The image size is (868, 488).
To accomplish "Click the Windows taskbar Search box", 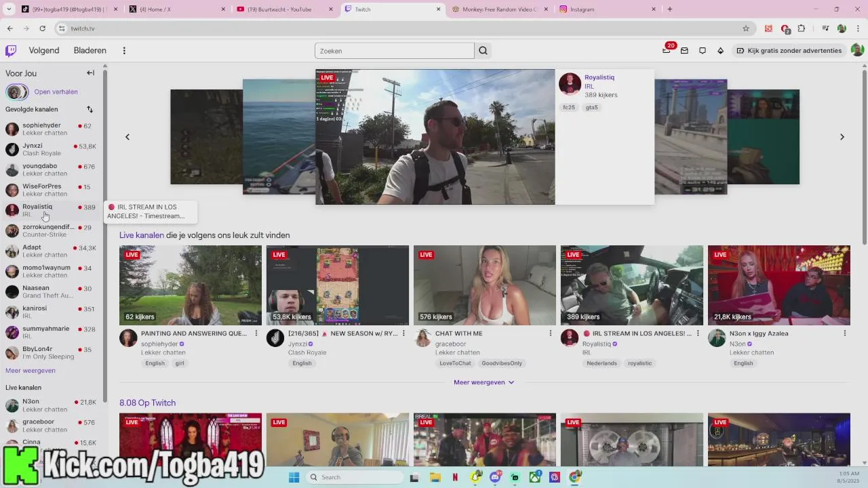I will [354, 477].
